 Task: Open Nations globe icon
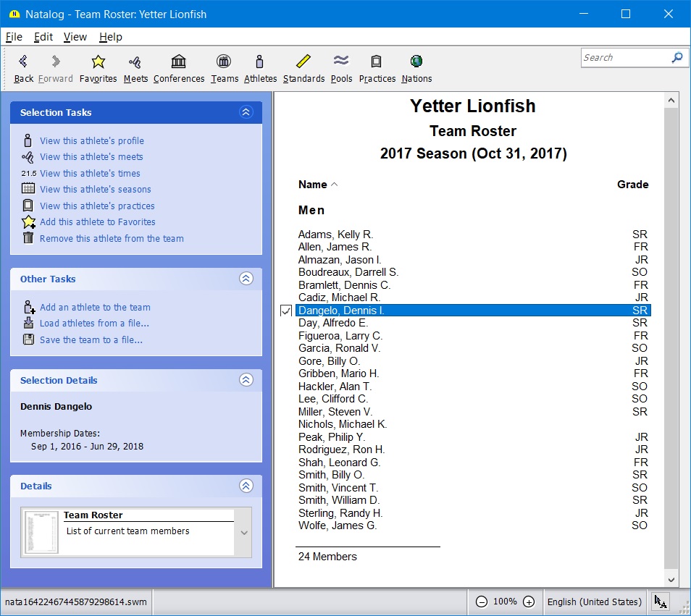[416, 62]
